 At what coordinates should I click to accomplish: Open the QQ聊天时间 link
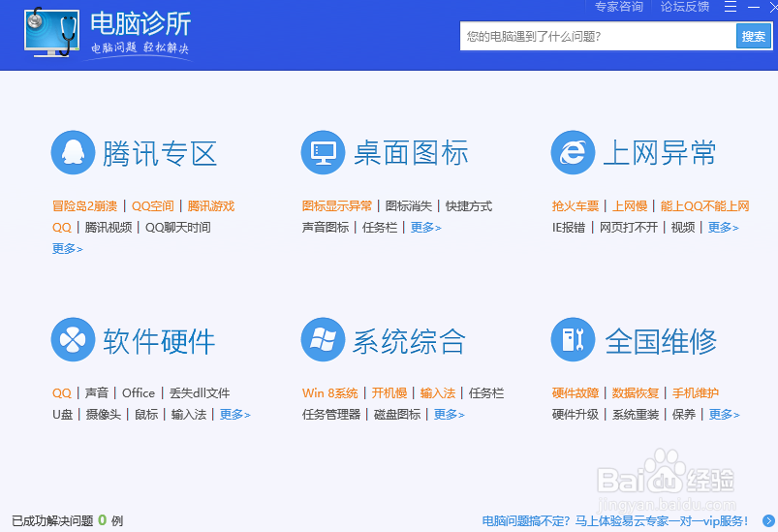pyautogui.click(x=177, y=228)
